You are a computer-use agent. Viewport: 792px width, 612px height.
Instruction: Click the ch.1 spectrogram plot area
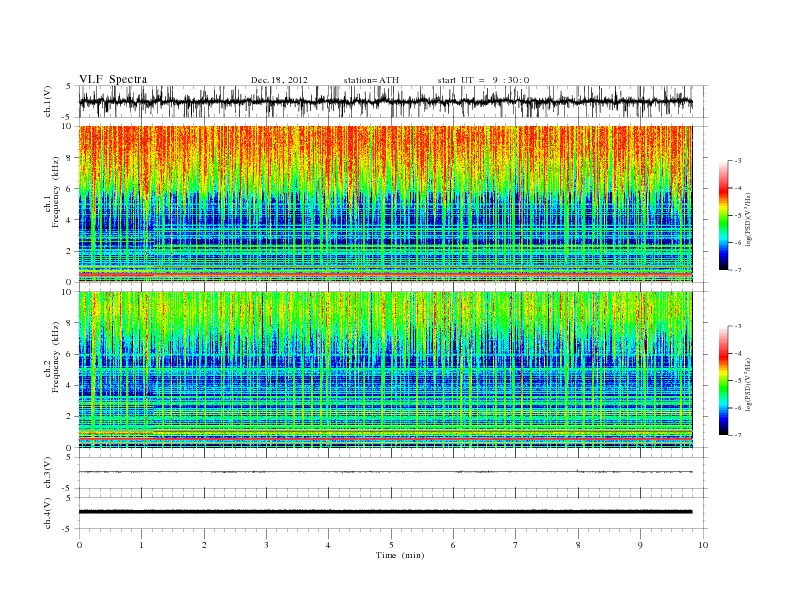[385, 204]
